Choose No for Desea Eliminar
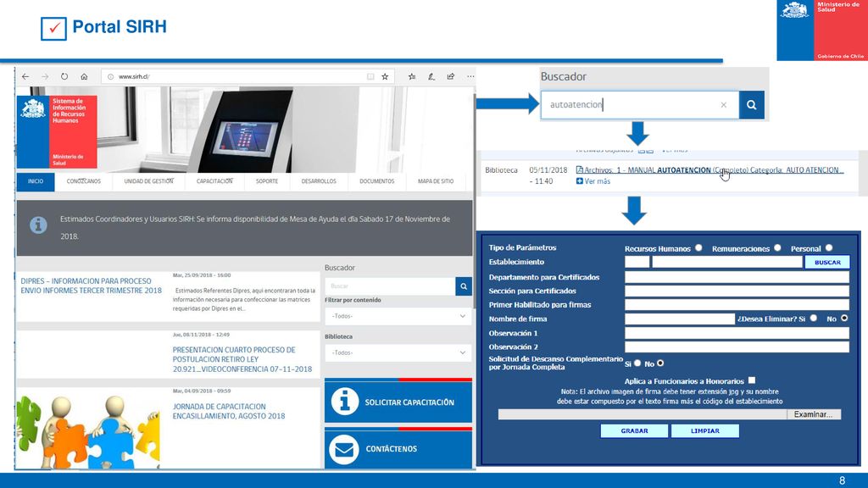This screenshot has width=868, height=488. coord(844,319)
